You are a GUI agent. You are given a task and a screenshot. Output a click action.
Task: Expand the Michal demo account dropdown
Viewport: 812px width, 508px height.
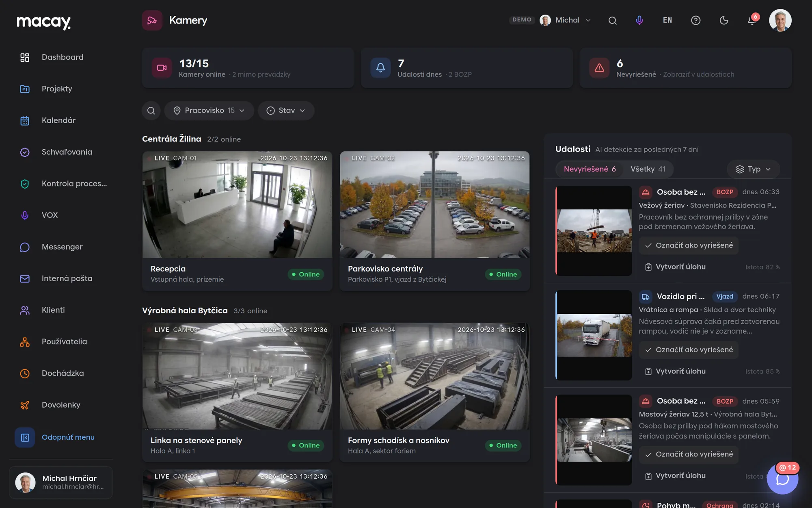[x=565, y=20]
